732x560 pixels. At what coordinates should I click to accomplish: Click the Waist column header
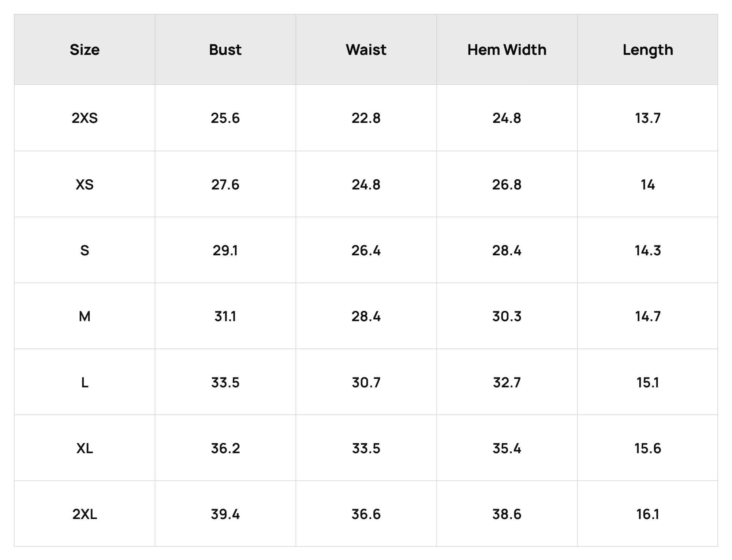click(366, 50)
